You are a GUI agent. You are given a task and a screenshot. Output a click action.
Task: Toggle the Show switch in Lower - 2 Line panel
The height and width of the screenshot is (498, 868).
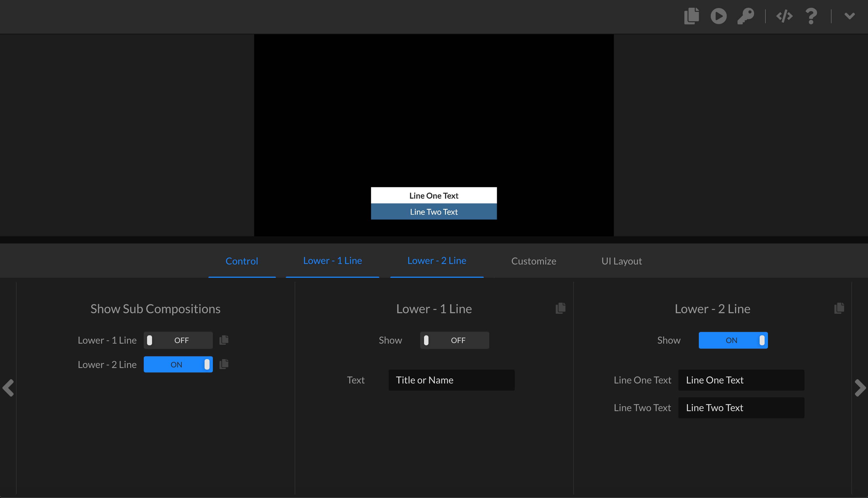point(733,340)
